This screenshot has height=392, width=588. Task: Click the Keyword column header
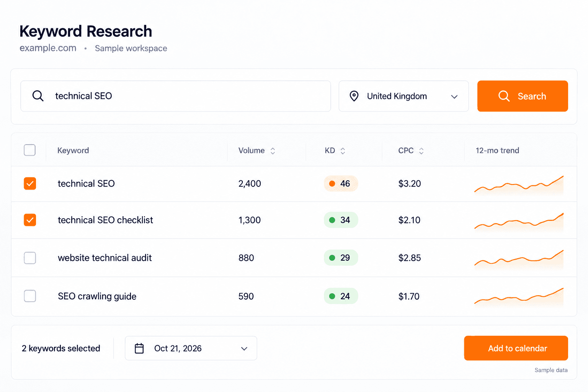(73, 150)
